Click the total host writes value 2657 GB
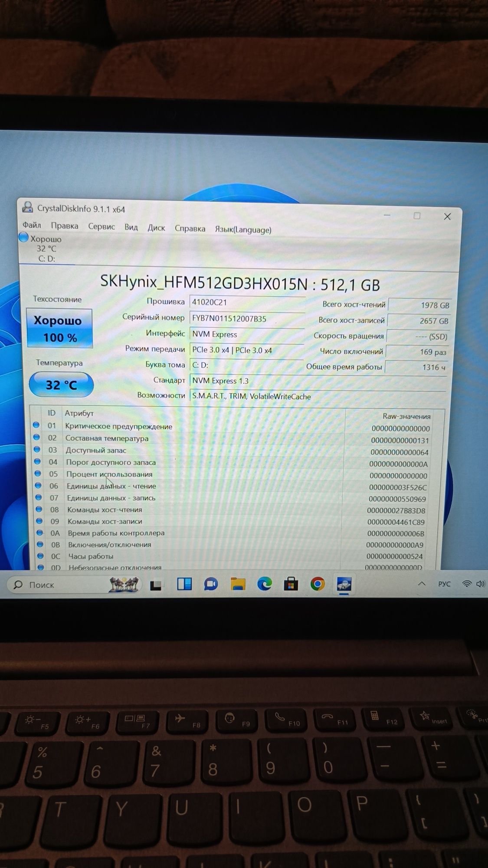Screen dimensions: 488x868 point(419,321)
